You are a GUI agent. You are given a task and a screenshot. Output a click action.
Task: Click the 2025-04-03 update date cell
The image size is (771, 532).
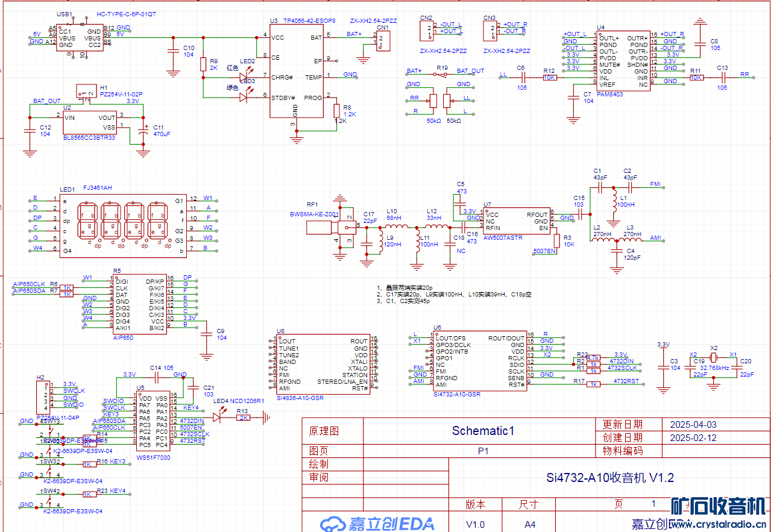pos(693,424)
